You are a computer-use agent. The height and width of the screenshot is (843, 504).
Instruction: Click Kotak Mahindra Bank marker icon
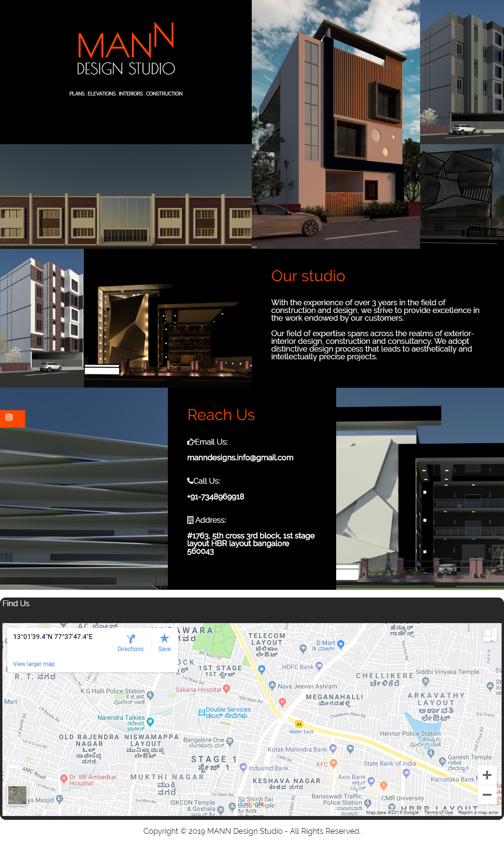pyautogui.click(x=332, y=748)
